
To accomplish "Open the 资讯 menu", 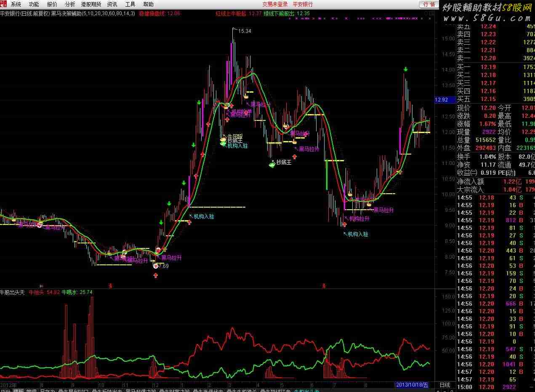I will pos(112,4).
